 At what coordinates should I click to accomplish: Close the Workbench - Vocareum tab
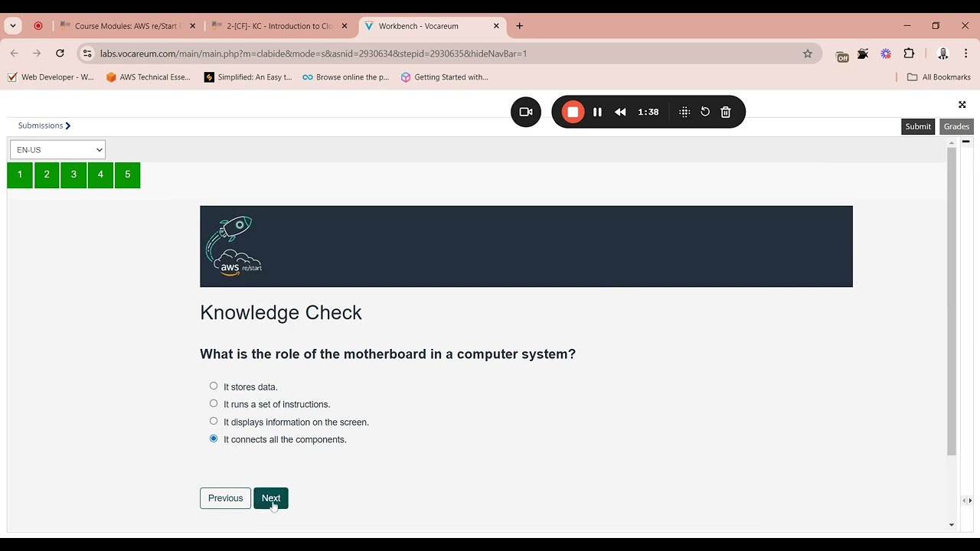click(496, 26)
